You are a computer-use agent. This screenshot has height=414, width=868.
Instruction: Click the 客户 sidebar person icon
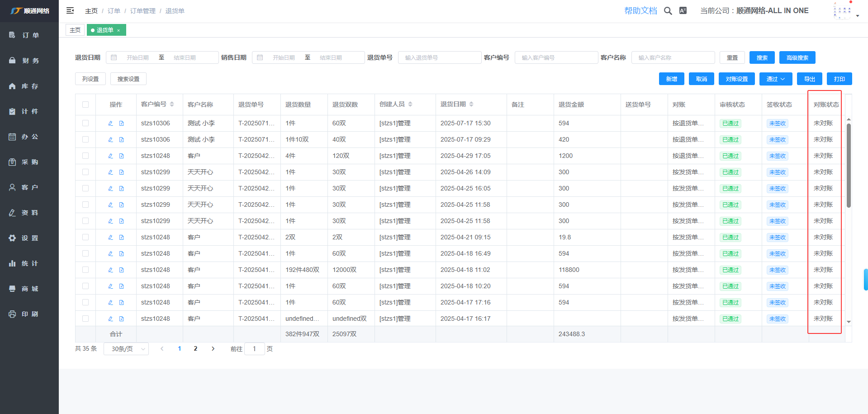pyautogui.click(x=12, y=187)
